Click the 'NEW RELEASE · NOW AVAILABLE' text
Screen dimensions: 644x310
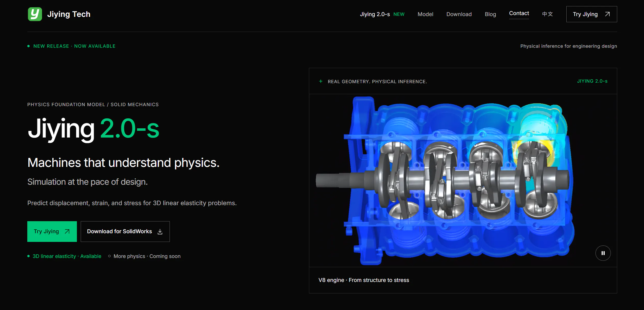point(74,46)
